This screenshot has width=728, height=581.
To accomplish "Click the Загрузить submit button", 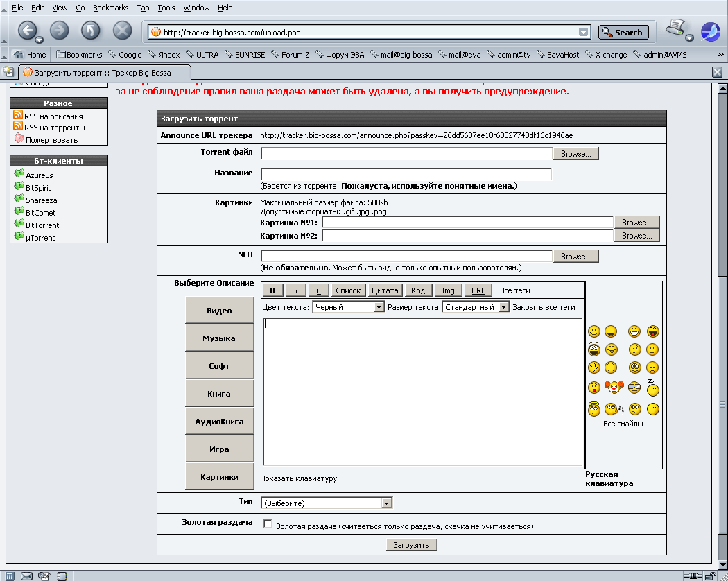I will pos(412,545).
